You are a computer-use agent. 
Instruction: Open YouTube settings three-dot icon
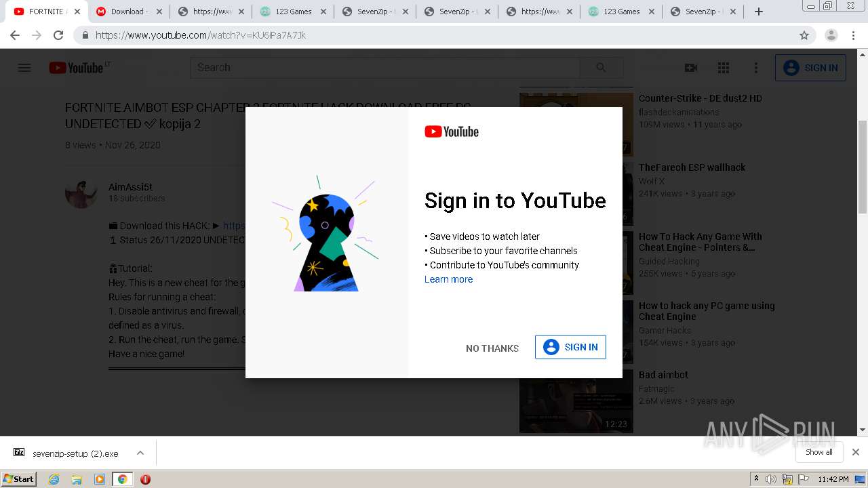point(756,68)
